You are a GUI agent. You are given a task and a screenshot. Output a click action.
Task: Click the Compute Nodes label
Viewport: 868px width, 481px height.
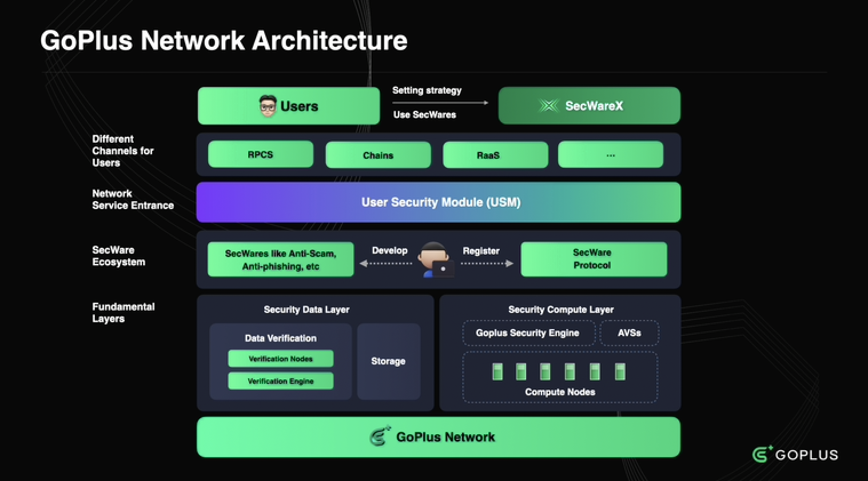(x=560, y=392)
